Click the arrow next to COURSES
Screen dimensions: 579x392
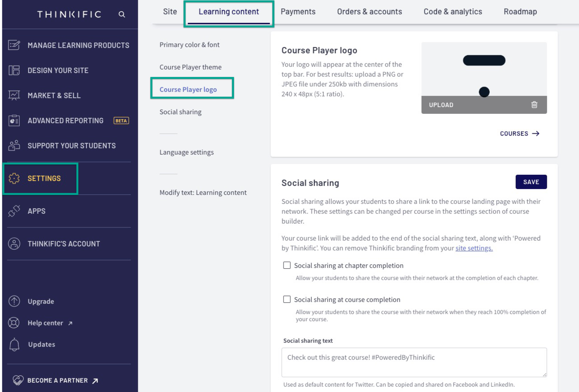click(535, 134)
